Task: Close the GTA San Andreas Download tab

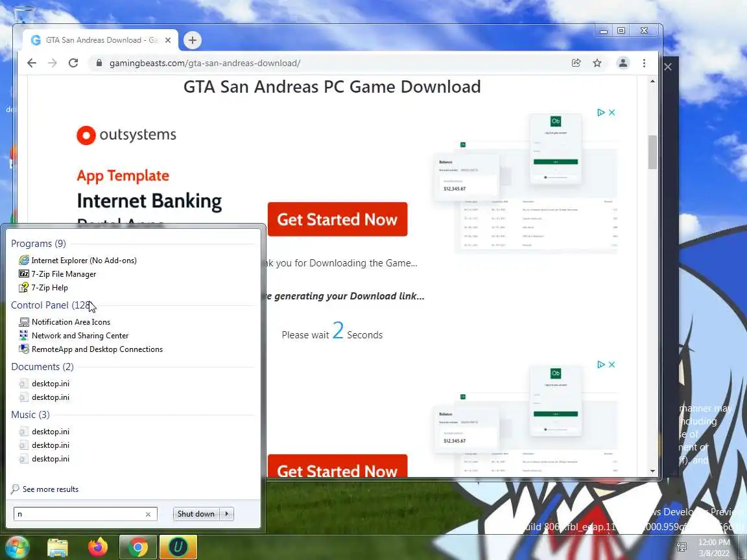Action: pos(168,40)
